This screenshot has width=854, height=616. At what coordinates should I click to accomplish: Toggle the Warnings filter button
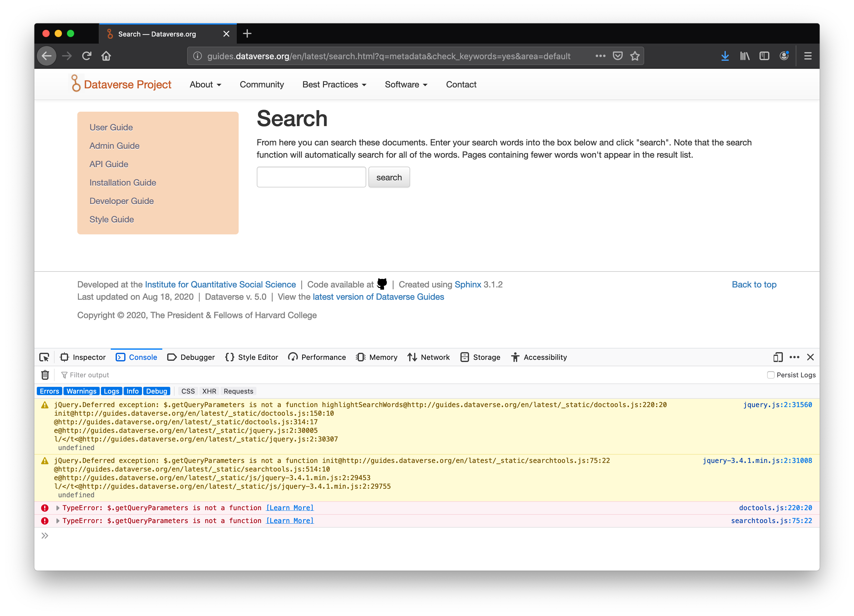point(81,391)
